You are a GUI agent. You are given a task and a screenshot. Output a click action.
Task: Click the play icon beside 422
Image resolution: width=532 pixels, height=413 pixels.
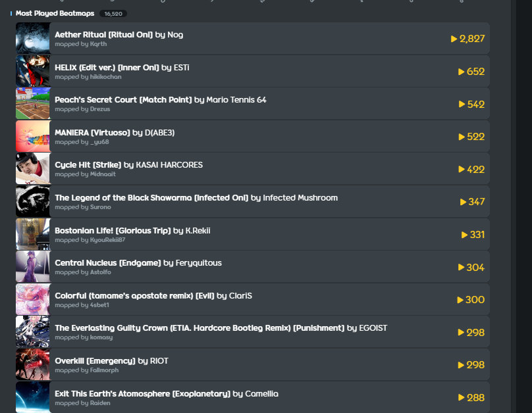click(462, 169)
